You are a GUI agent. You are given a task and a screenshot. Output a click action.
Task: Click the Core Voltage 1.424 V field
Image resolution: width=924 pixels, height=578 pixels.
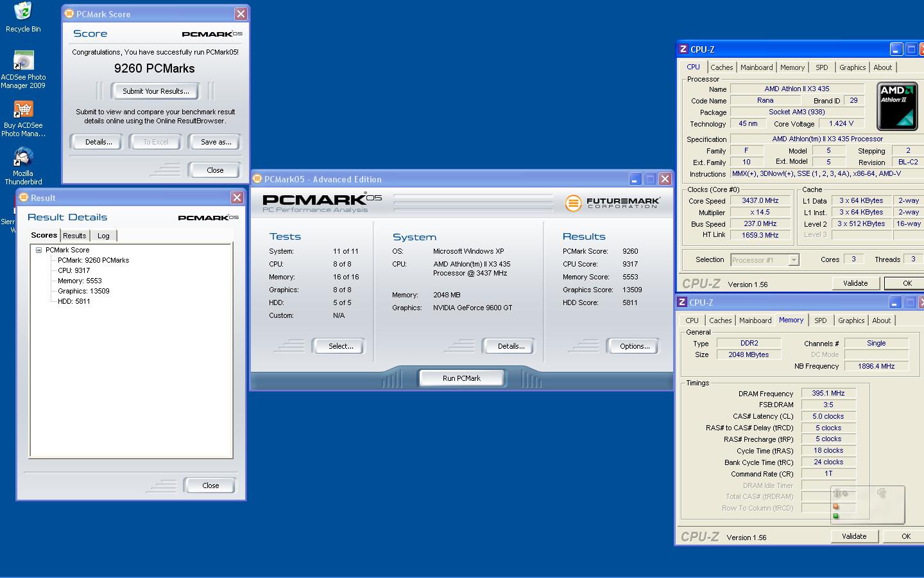click(841, 123)
